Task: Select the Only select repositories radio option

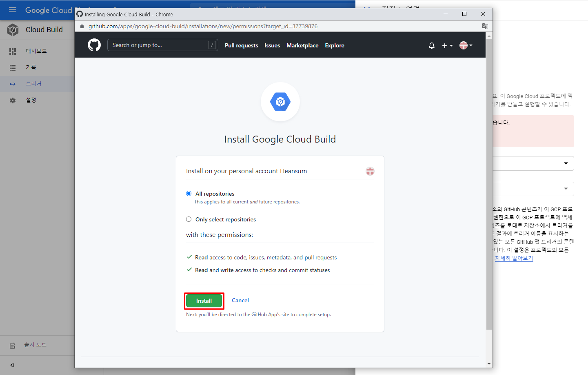Action: click(189, 219)
